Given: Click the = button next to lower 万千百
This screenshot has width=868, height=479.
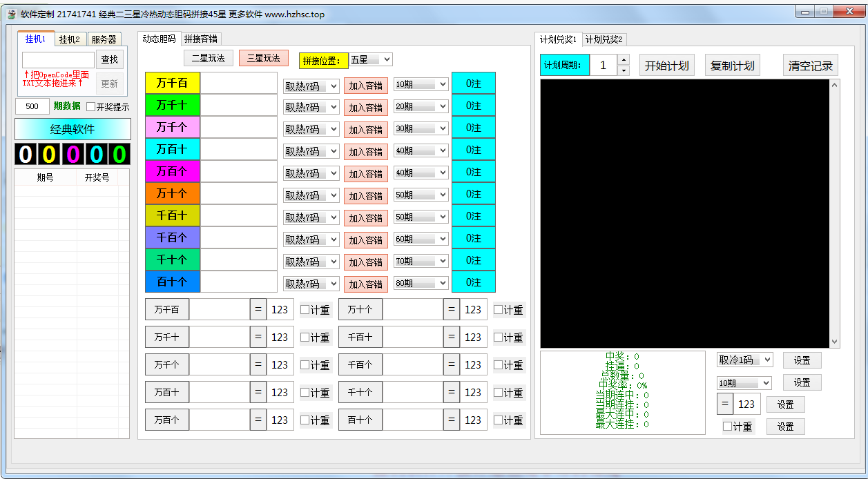Looking at the screenshot, I should point(258,309).
